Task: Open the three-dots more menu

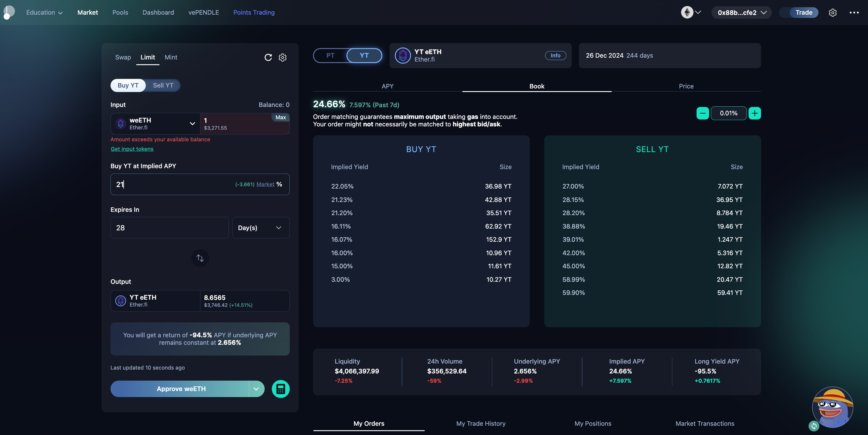Action: pyautogui.click(x=854, y=13)
